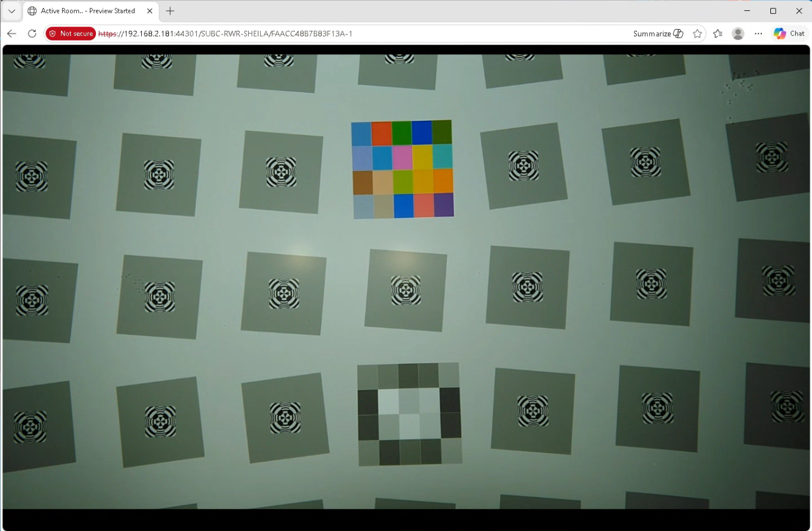Go back to the previous page
Screen dimensions: 812x531
(x=11, y=34)
